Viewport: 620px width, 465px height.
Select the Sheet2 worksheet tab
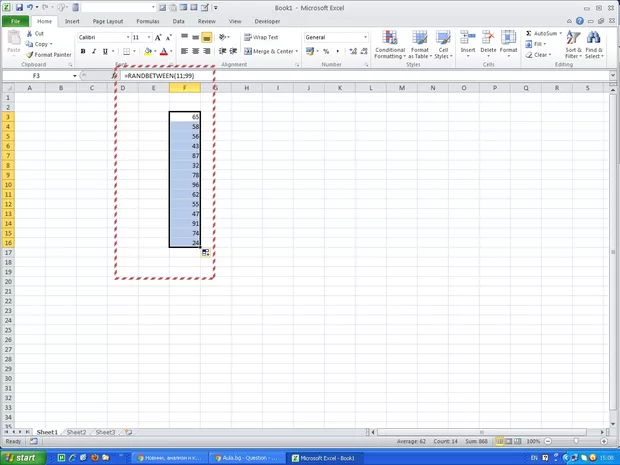click(76, 432)
